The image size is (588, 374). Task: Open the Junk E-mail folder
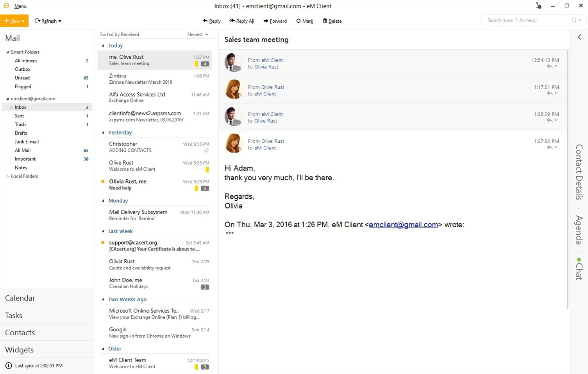coord(27,142)
